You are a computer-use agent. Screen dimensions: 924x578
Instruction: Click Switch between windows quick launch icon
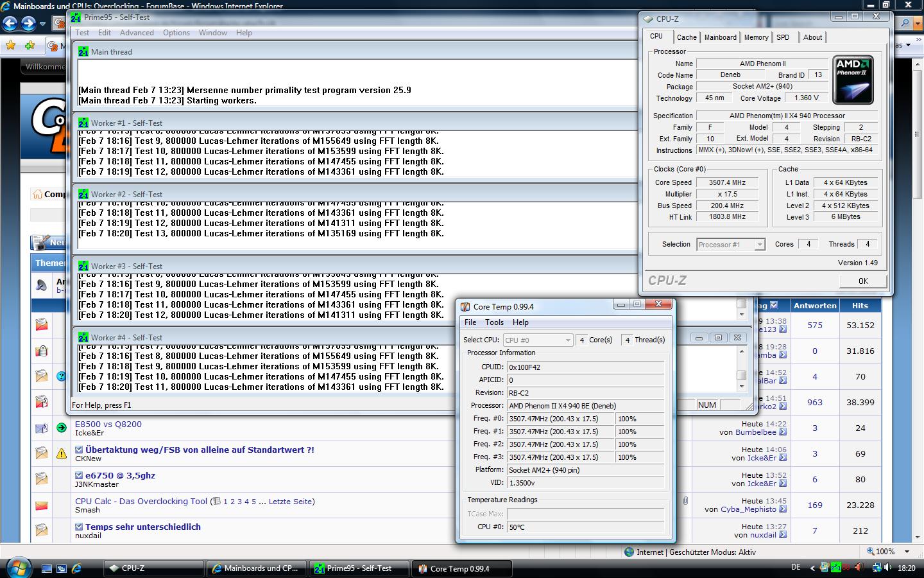tap(62, 568)
